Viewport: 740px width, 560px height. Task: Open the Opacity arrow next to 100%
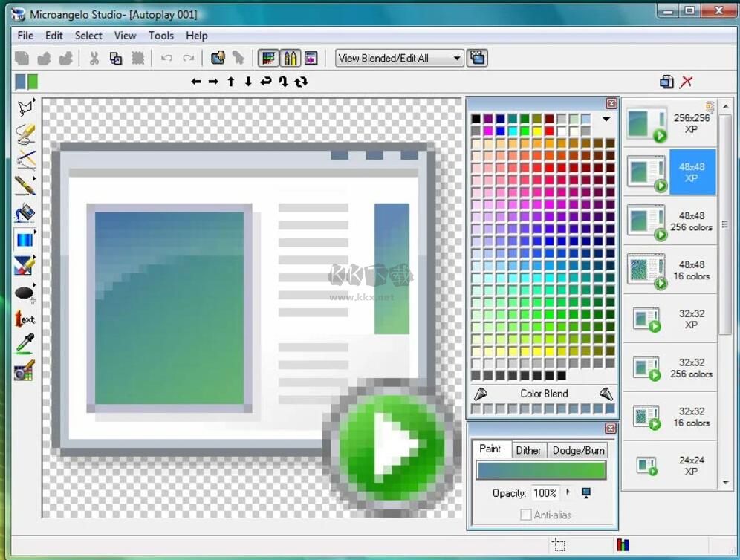click(x=568, y=492)
